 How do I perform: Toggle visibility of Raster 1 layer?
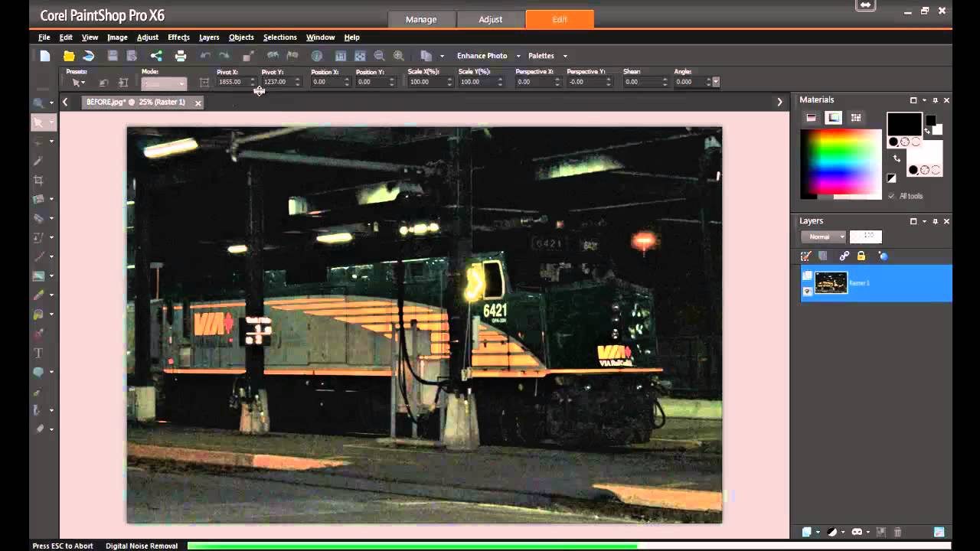pos(807,292)
